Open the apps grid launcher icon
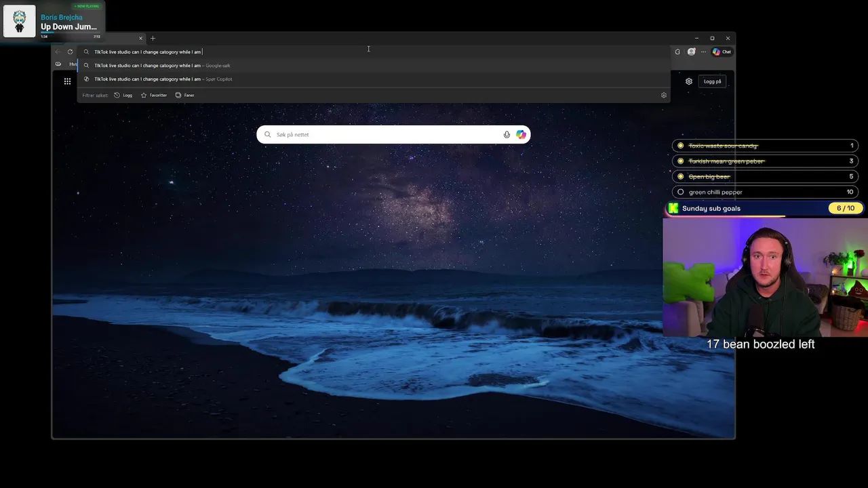 tap(67, 81)
